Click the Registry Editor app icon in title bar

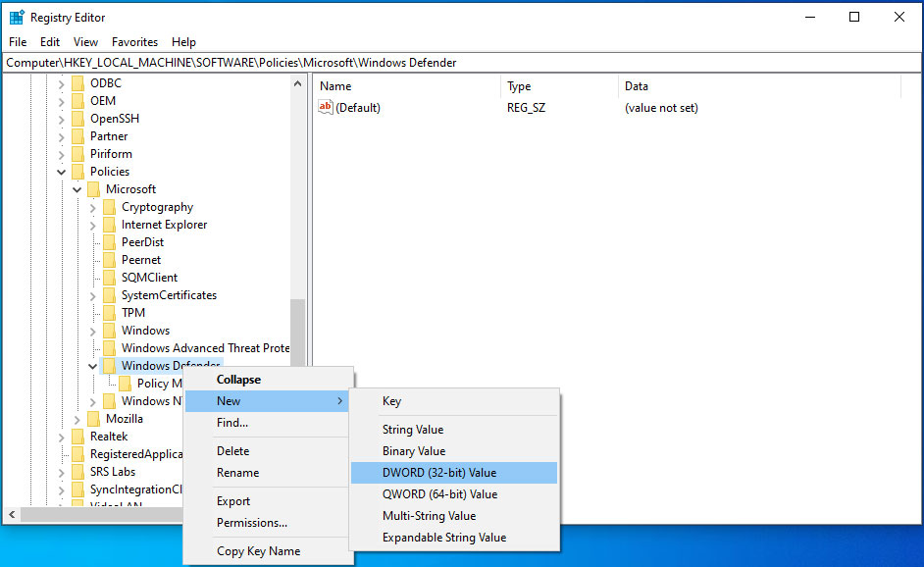click(17, 17)
